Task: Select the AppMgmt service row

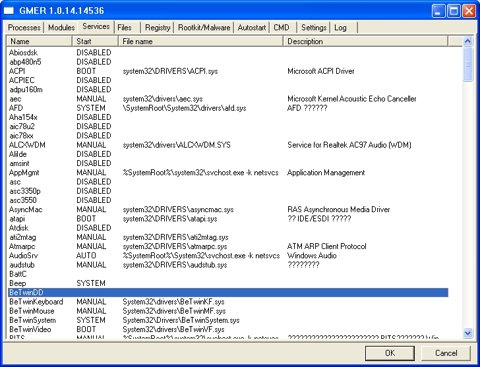Action: point(228,173)
